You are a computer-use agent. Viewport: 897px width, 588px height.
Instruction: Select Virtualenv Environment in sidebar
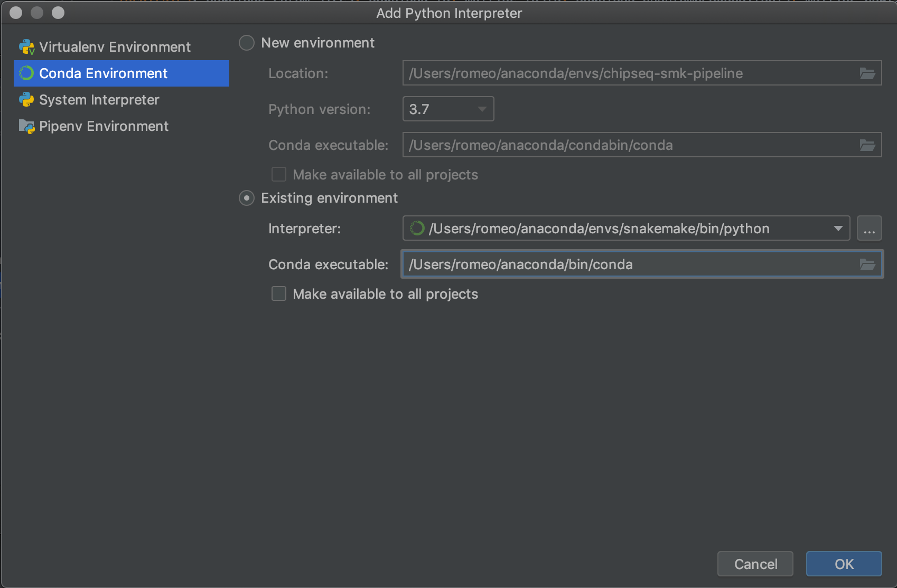point(122,47)
